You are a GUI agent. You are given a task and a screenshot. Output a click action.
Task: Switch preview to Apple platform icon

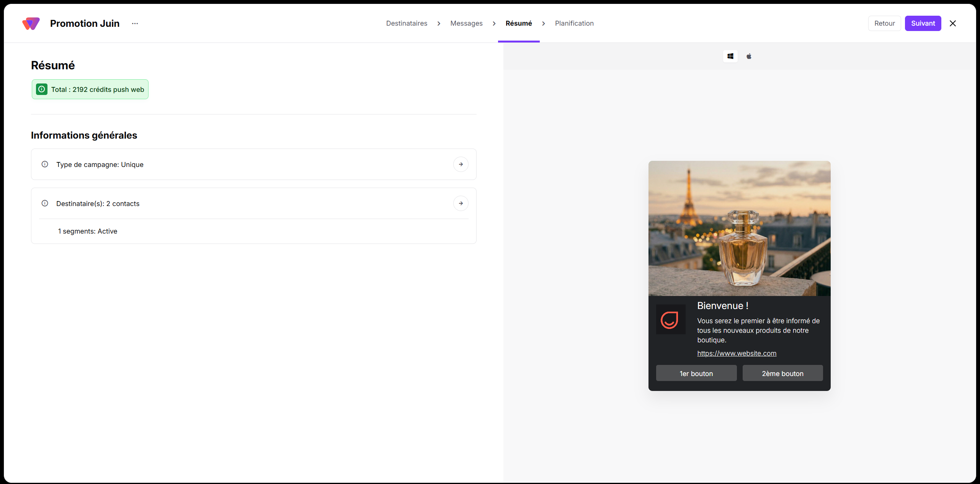tap(749, 56)
